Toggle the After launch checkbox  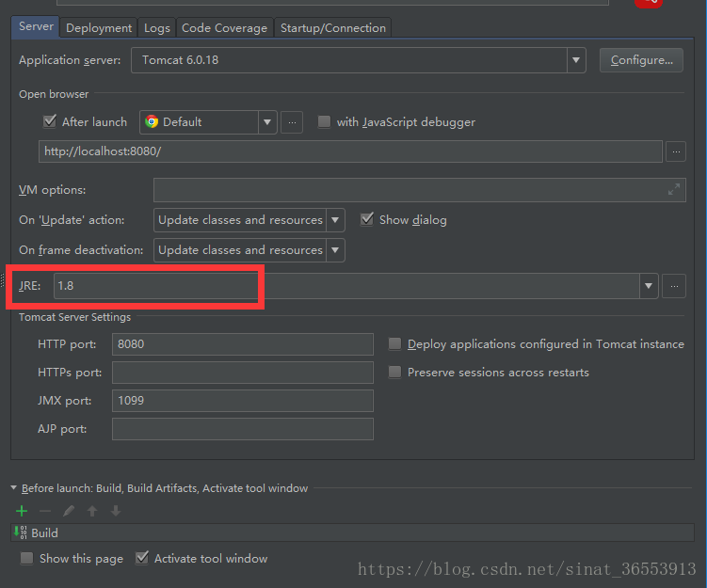point(50,121)
